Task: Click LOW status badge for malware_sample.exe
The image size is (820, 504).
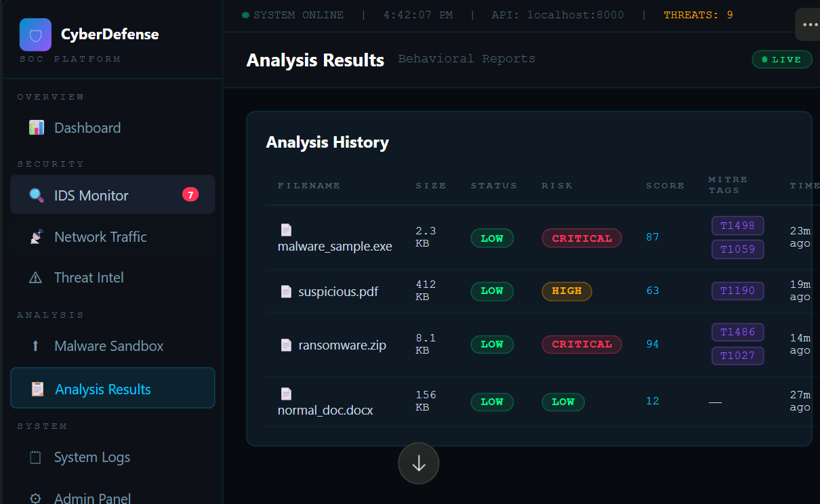Action: 492,238
